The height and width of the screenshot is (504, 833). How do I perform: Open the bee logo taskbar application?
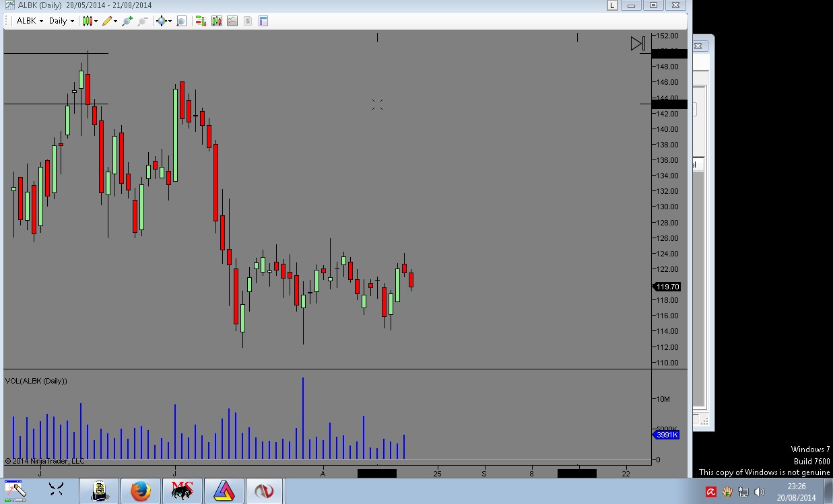[x=99, y=491]
